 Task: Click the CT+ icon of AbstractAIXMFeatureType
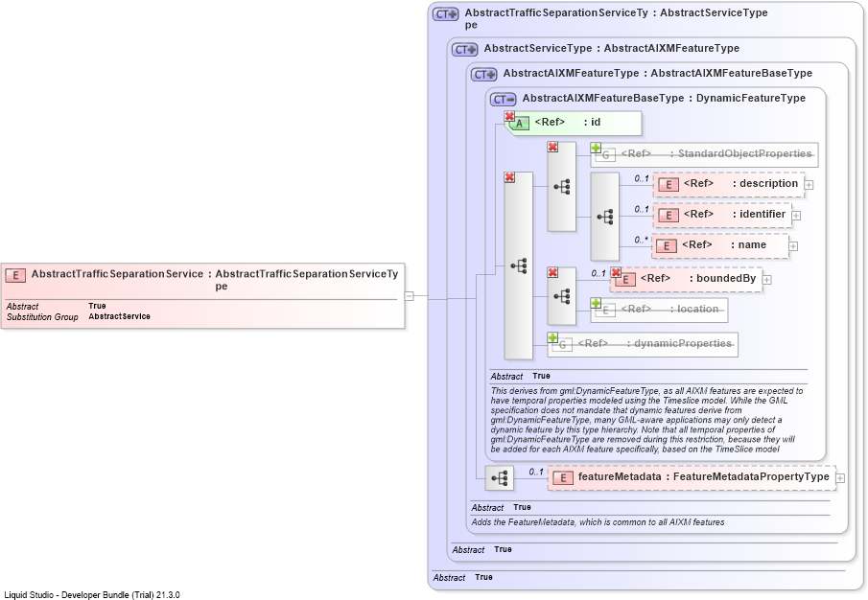click(x=484, y=75)
